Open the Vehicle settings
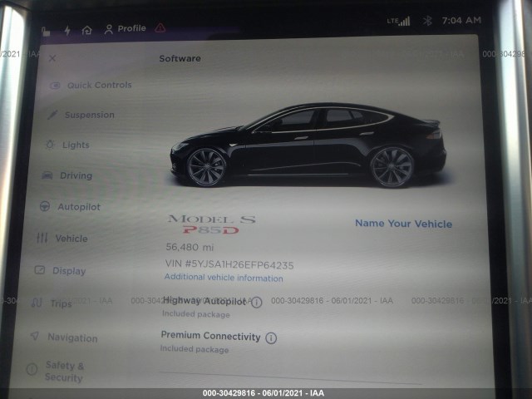This screenshot has height=399, width=532. click(62, 239)
